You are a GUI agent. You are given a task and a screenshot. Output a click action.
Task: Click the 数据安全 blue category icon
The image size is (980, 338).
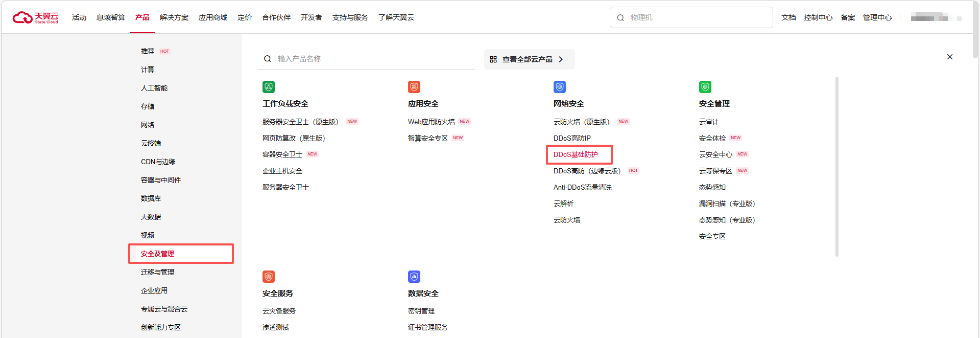pos(414,277)
